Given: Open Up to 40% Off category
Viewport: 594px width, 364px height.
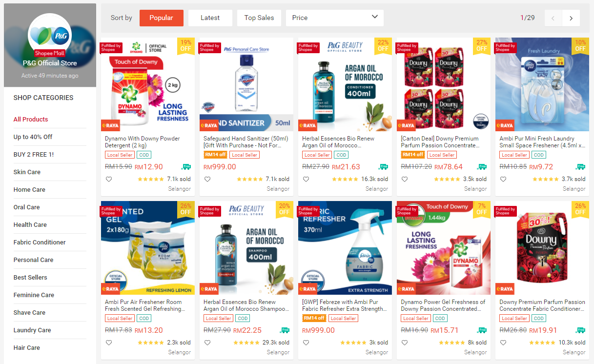Looking at the screenshot, I should [x=33, y=137].
